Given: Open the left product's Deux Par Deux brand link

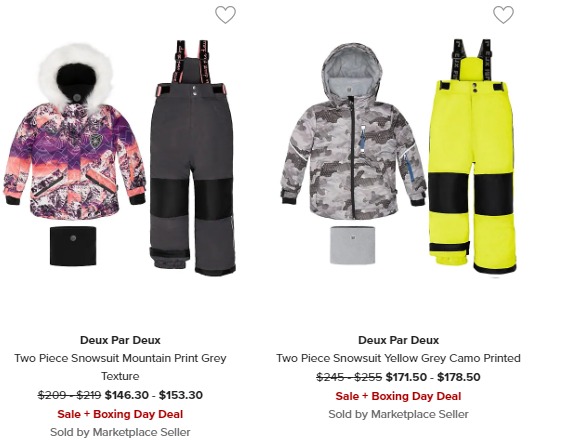Looking at the screenshot, I should (x=120, y=340).
